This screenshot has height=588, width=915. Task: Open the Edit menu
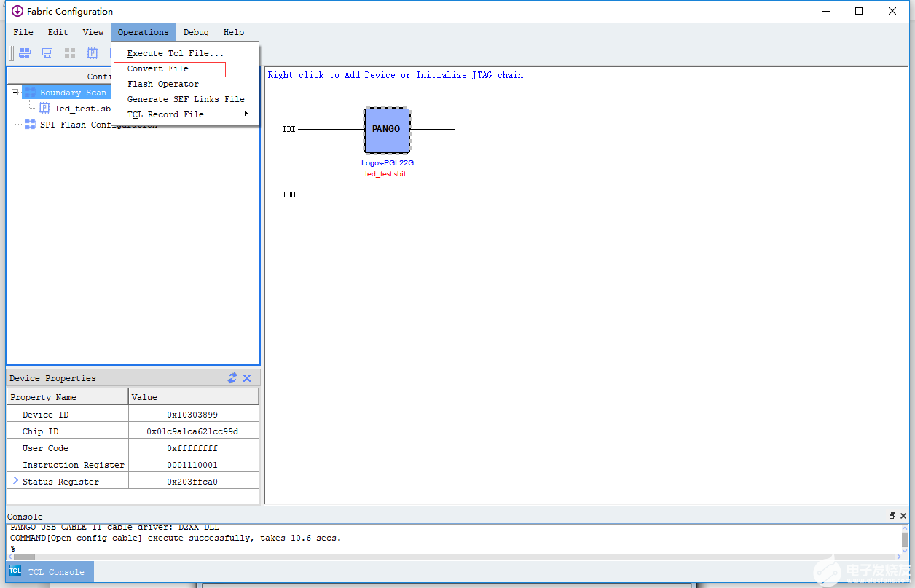pos(58,32)
